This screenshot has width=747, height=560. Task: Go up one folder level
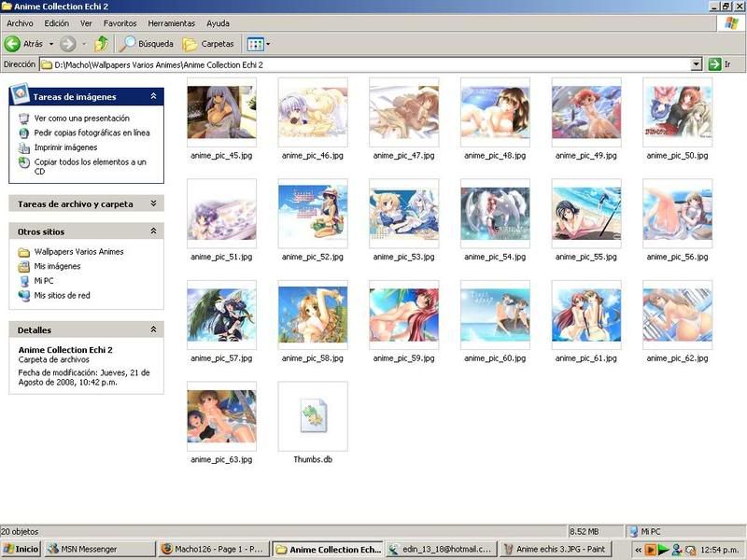101,44
